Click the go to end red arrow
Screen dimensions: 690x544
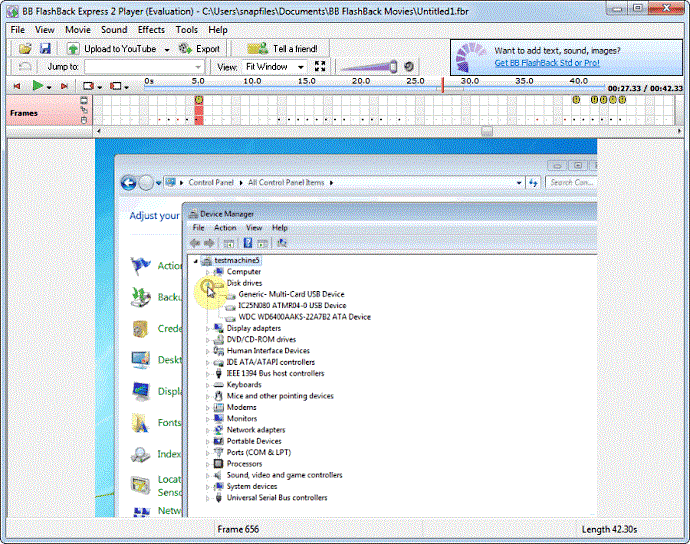65,87
